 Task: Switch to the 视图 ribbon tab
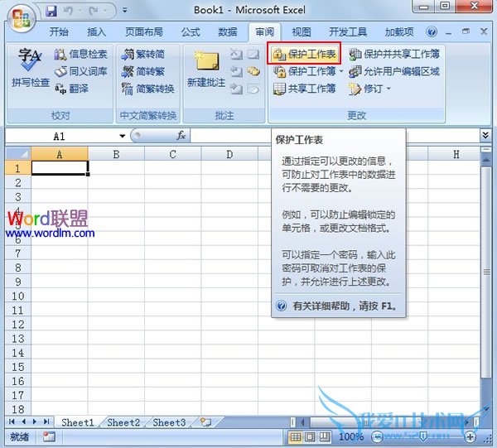302,32
